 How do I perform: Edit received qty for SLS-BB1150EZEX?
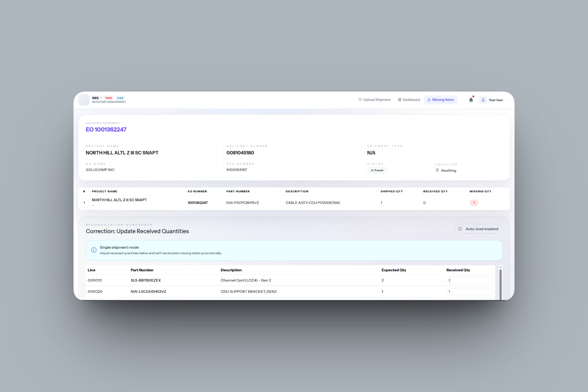tap(469, 280)
